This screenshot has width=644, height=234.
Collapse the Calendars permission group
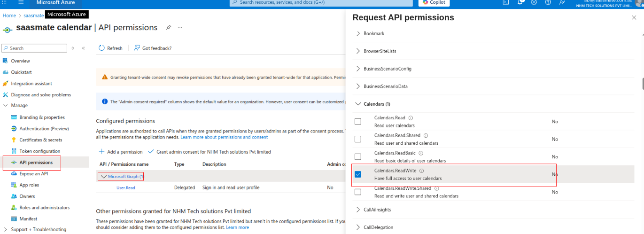point(358,104)
